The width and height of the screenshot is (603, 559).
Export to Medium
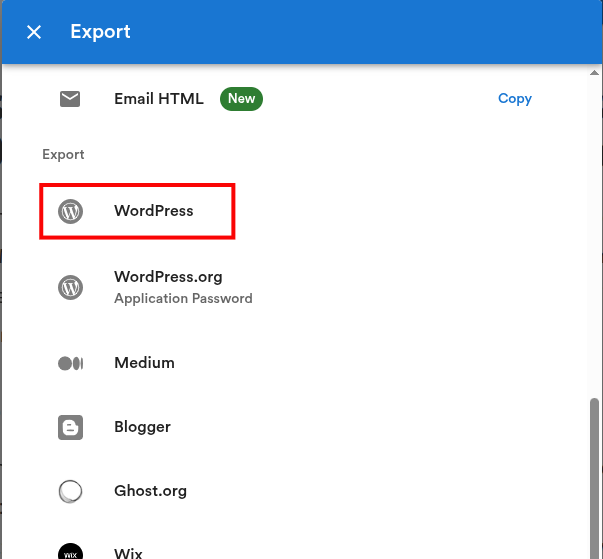pos(144,363)
